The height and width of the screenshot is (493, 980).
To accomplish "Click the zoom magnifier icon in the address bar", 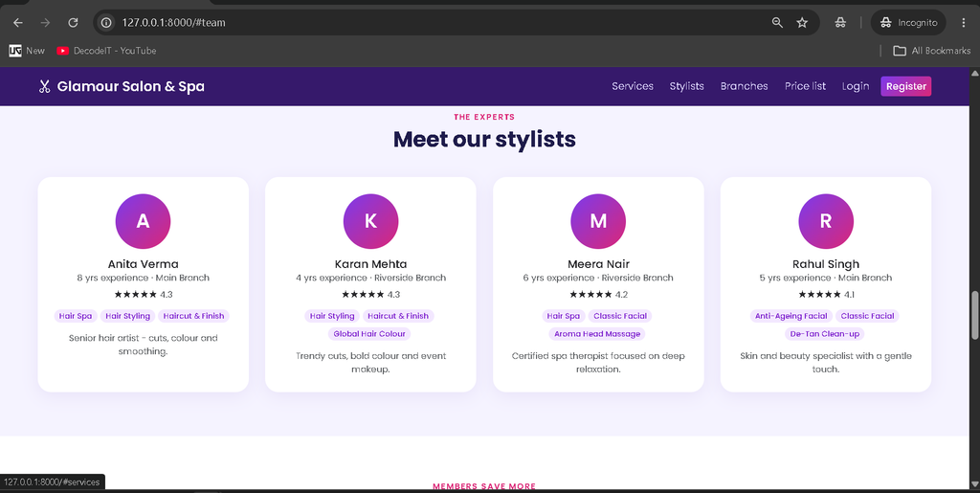I will coord(777,22).
